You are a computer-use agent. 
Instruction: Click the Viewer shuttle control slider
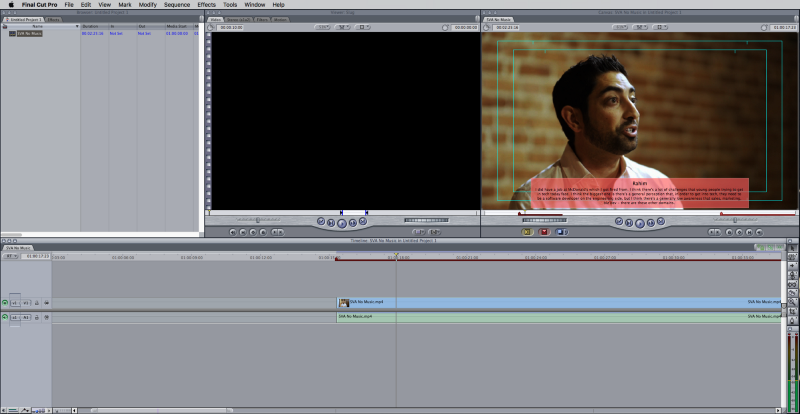258,220
